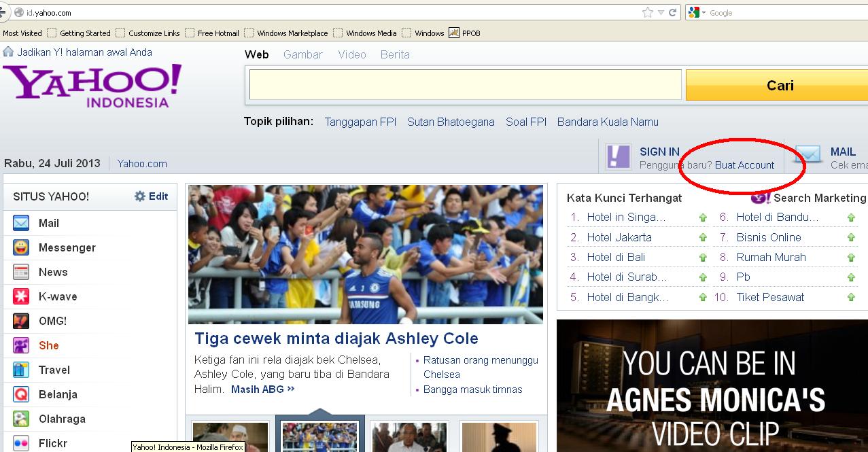Click the circled Buat Account link
Image resolution: width=868 pixels, height=452 pixels.
tap(745, 164)
